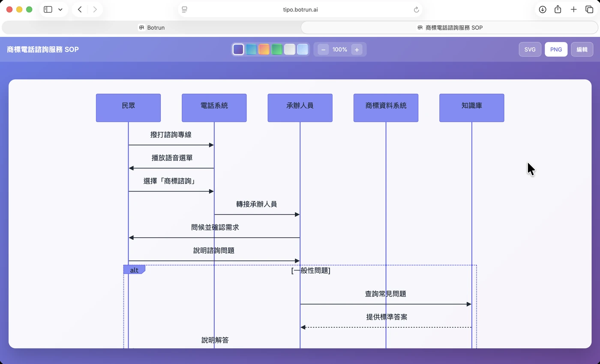Toggle the Safari sidebar icon
This screenshot has width=600, height=364.
(x=48, y=9)
